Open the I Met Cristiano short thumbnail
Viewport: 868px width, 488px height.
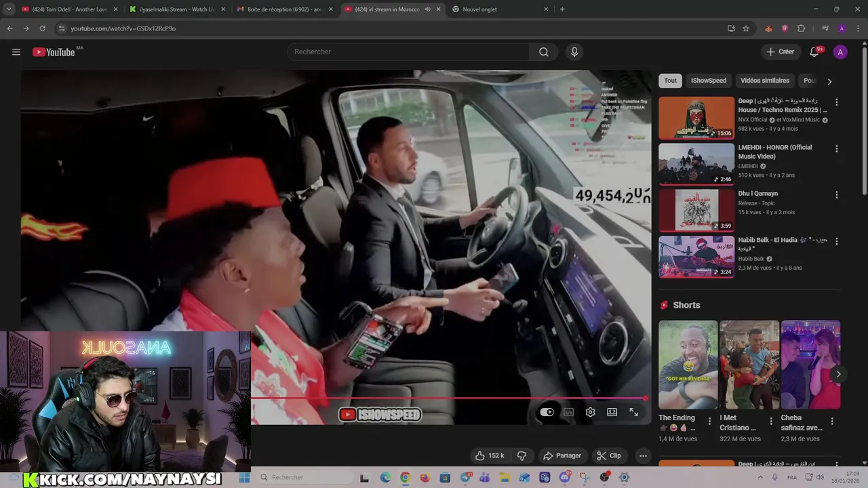pos(749,365)
